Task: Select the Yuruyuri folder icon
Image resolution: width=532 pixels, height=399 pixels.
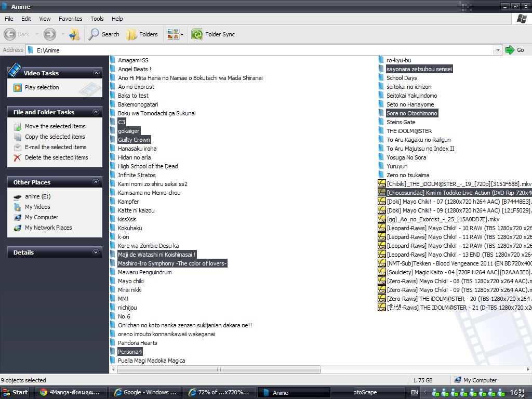Action: pyautogui.click(x=381, y=166)
